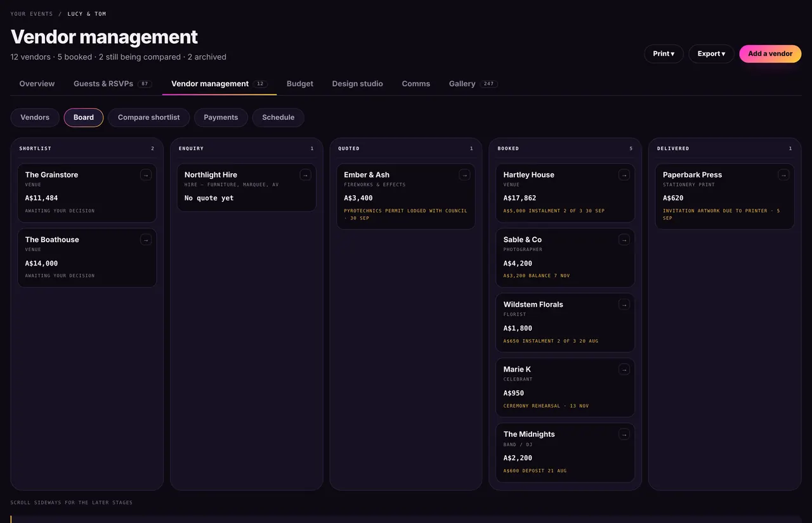Open the Gallery tab
Image resolution: width=812 pixels, height=523 pixels.
pyautogui.click(x=473, y=84)
